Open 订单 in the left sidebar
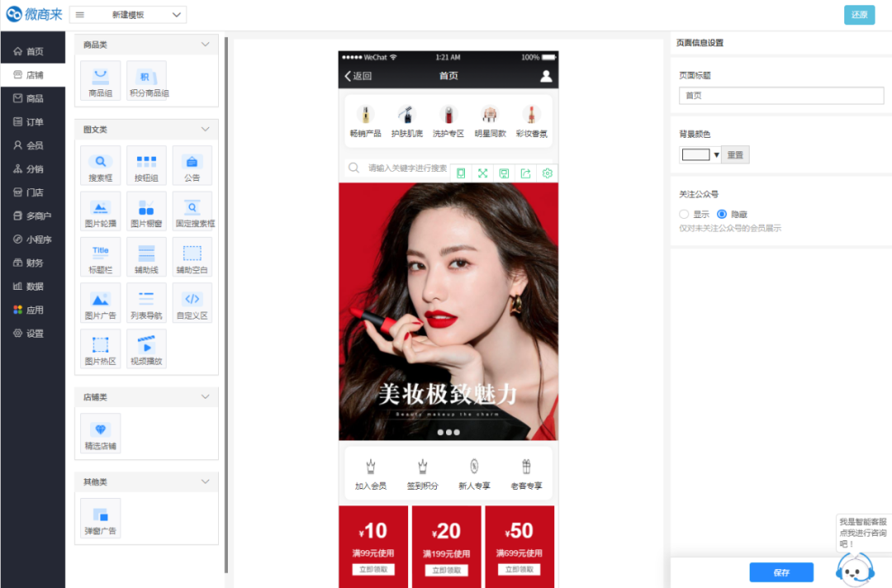 coord(34,122)
